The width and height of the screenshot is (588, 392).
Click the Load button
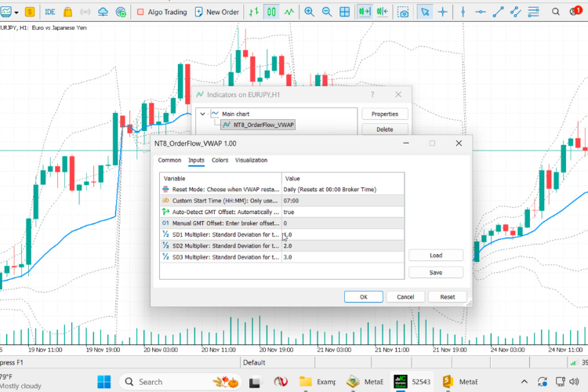point(436,256)
